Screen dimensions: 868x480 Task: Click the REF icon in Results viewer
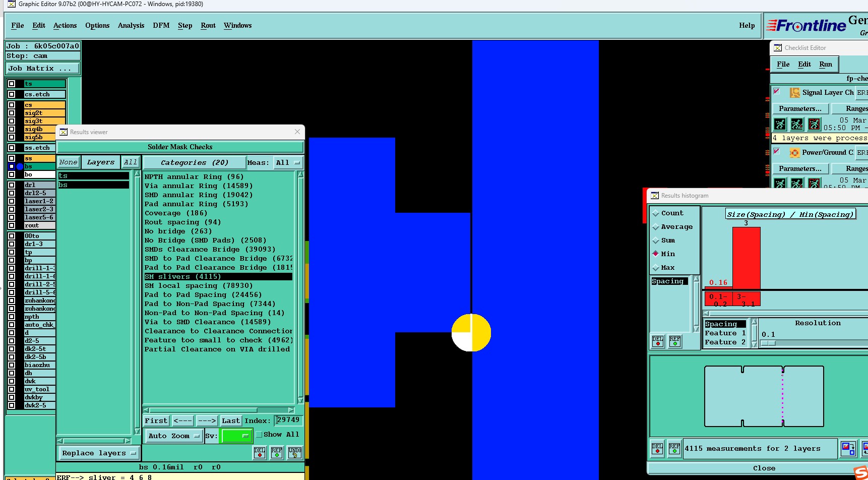(277, 452)
